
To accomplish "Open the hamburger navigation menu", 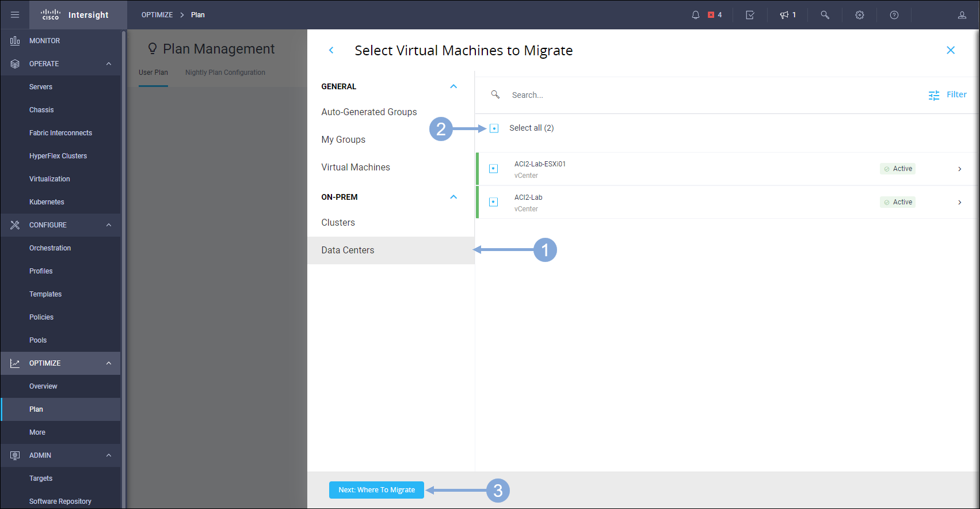I will (15, 15).
